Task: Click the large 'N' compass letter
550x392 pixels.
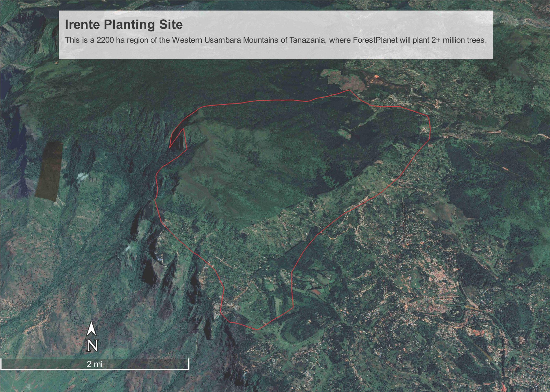Action: (92, 346)
